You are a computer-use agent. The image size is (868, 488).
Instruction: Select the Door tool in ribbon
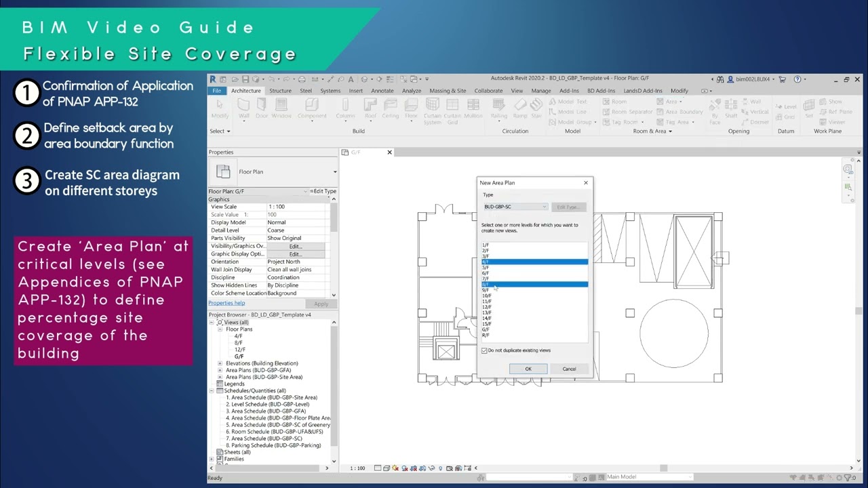click(261, 107)
